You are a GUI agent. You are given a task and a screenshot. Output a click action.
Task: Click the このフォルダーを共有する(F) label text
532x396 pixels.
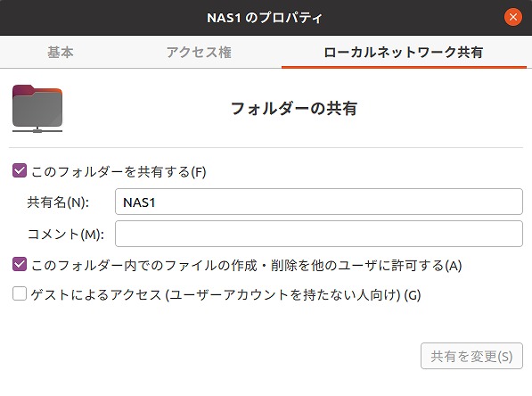[119, 171]
